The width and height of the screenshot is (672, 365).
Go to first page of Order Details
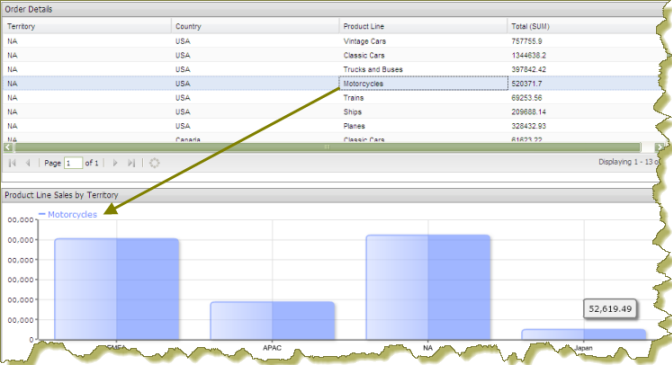pos(12,163)
